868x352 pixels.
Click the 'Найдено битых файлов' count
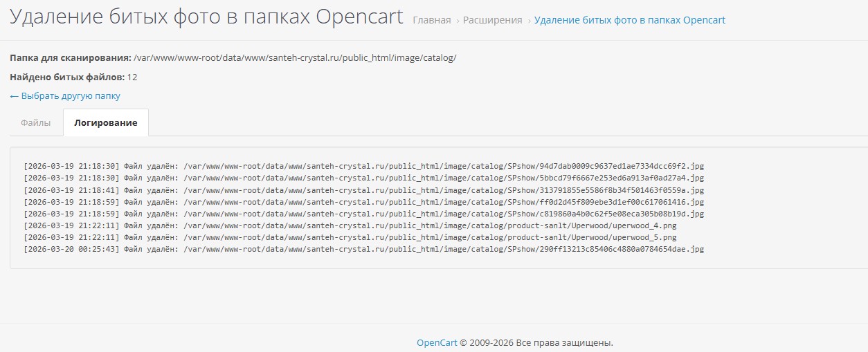[132, 77]
